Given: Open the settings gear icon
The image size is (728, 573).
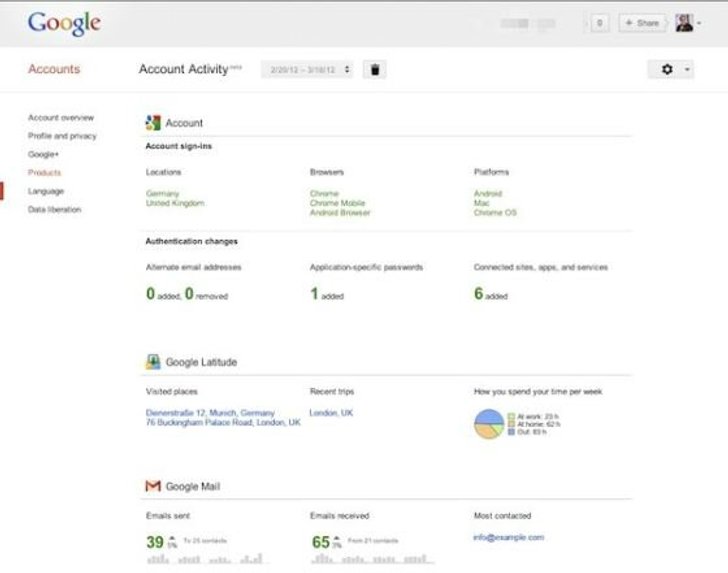Looking at the screenshot, I should 667,70.
